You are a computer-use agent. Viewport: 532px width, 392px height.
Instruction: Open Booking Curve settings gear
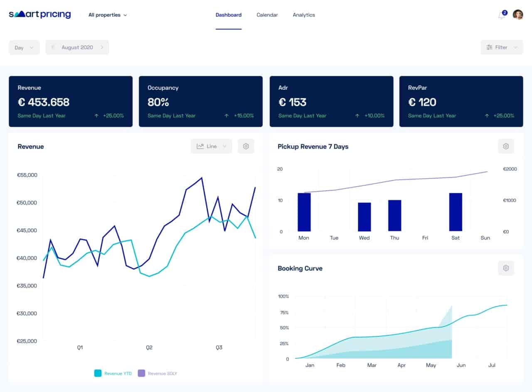click(506, 268)
